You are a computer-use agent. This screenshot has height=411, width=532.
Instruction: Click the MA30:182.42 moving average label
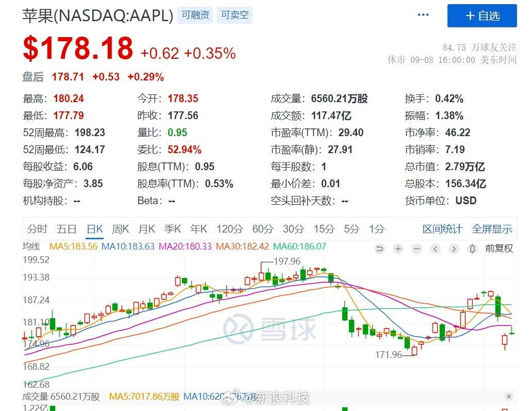point(242,246)
